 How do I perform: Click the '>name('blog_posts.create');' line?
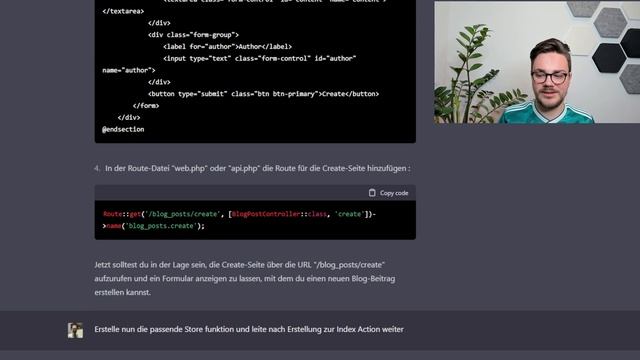pos(153,226)
